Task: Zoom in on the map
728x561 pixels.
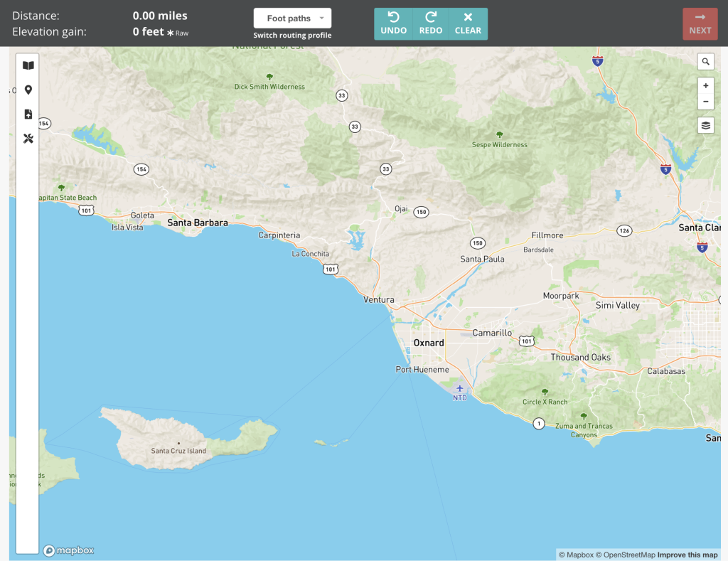Action: [706, 85]
